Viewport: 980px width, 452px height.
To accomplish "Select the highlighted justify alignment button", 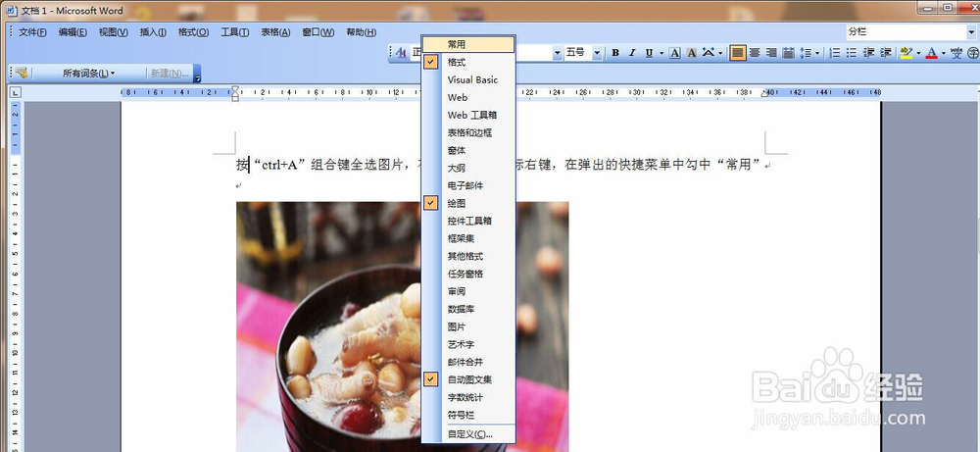I will tap(738, 53).
